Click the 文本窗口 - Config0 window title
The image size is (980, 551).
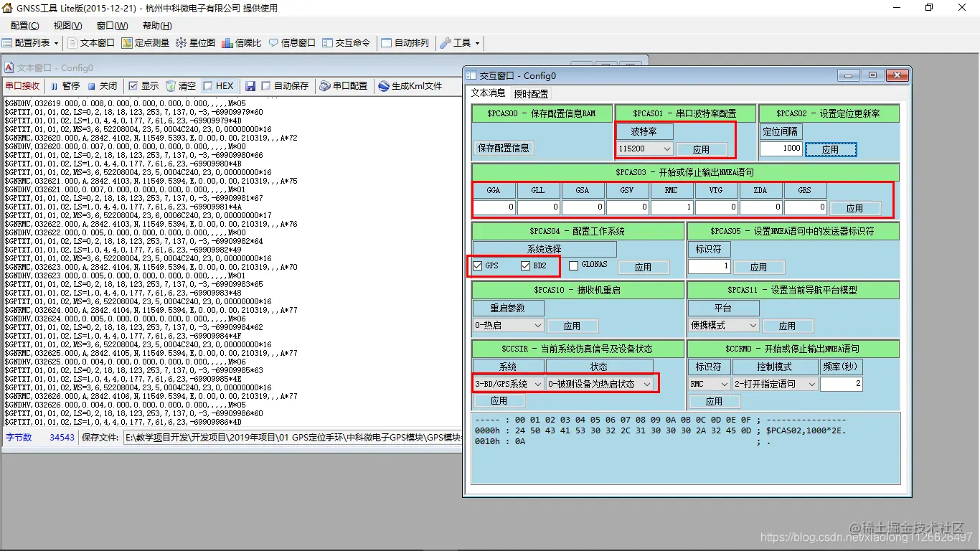pos(55,67)
